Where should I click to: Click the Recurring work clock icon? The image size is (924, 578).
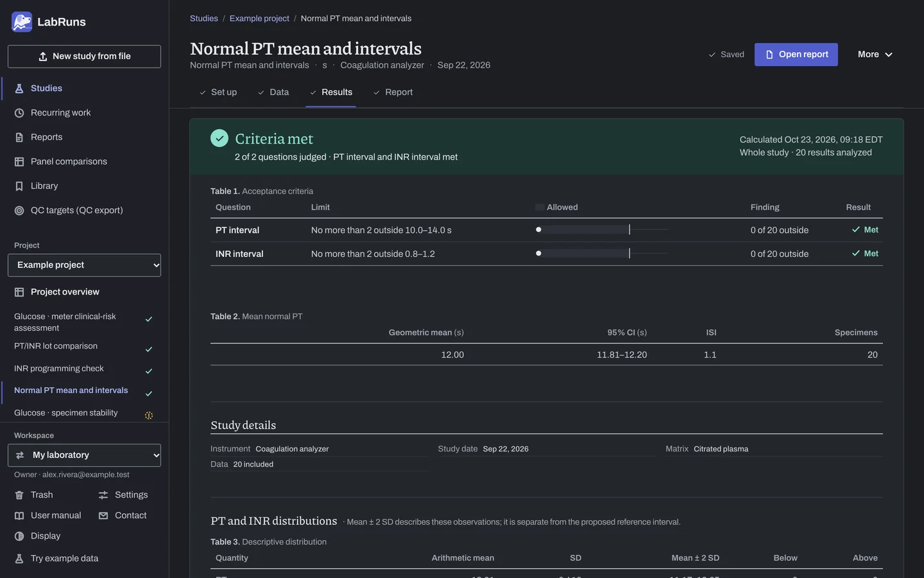click(x=19, y=113)
